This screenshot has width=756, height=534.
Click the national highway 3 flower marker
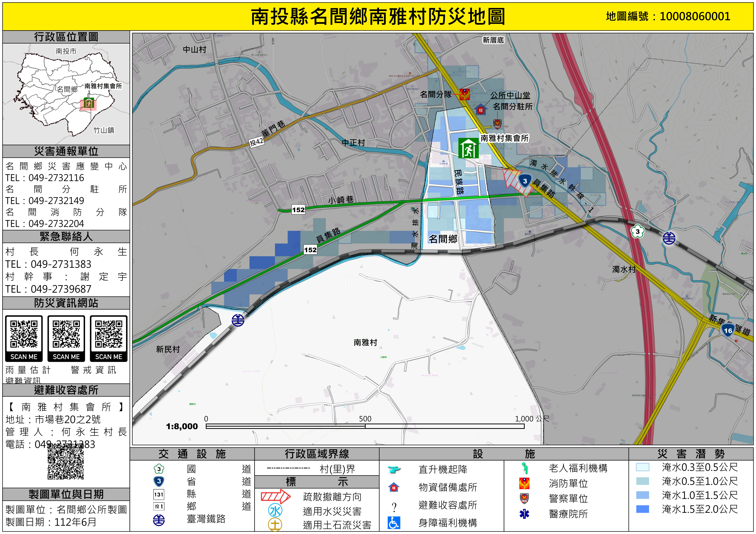pos(638,231)
